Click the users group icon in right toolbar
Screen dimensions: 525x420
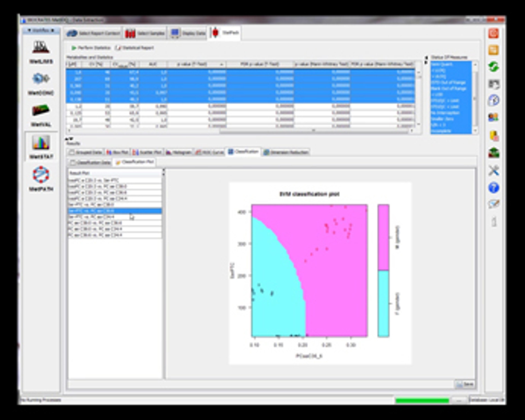(493, 118)
